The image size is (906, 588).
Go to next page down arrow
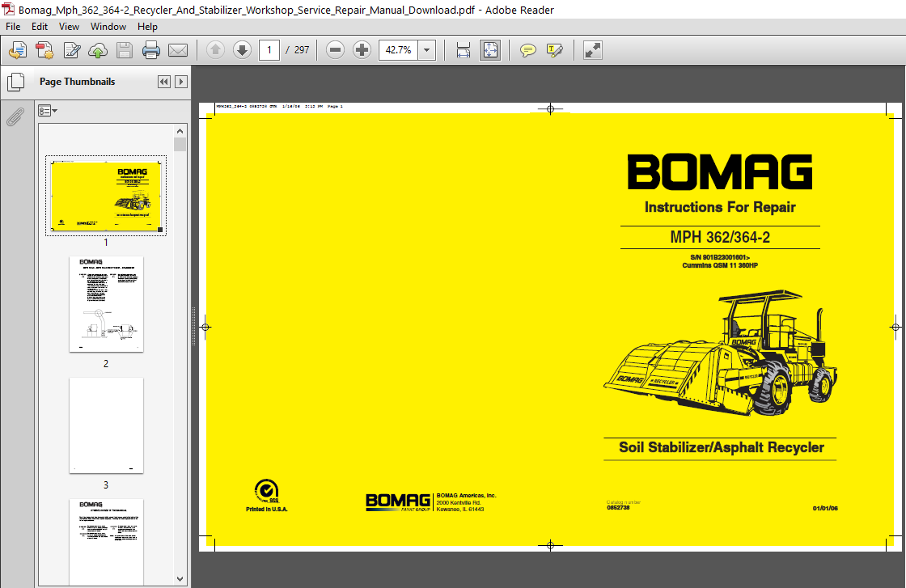(242, 50)
